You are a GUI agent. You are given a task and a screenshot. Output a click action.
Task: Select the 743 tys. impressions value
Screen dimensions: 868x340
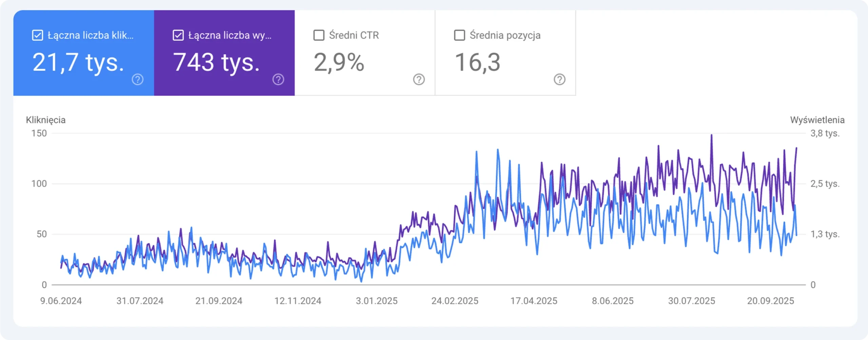click(216, 62)
